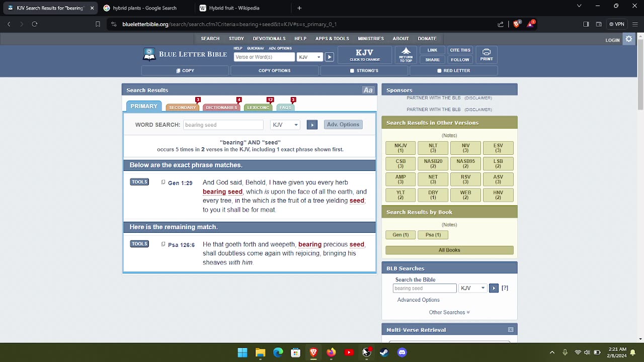644x362 pixels.
Task: Open the [?] search help icon
Action: coord(505,288)
